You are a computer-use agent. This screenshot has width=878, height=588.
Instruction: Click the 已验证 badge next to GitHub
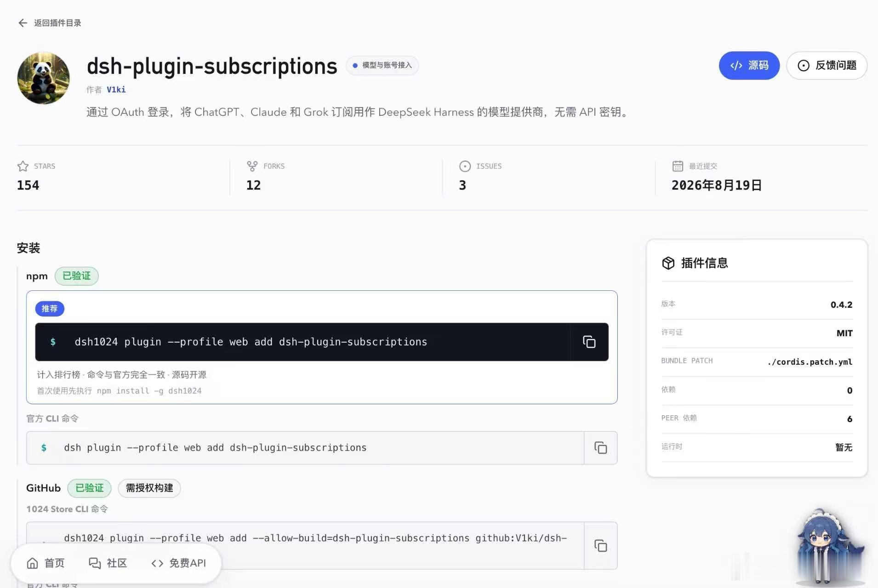tap(90, 488)
